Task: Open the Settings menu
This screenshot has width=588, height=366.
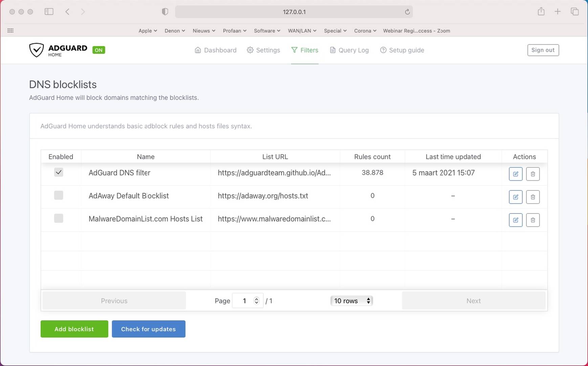Action: 263,50
